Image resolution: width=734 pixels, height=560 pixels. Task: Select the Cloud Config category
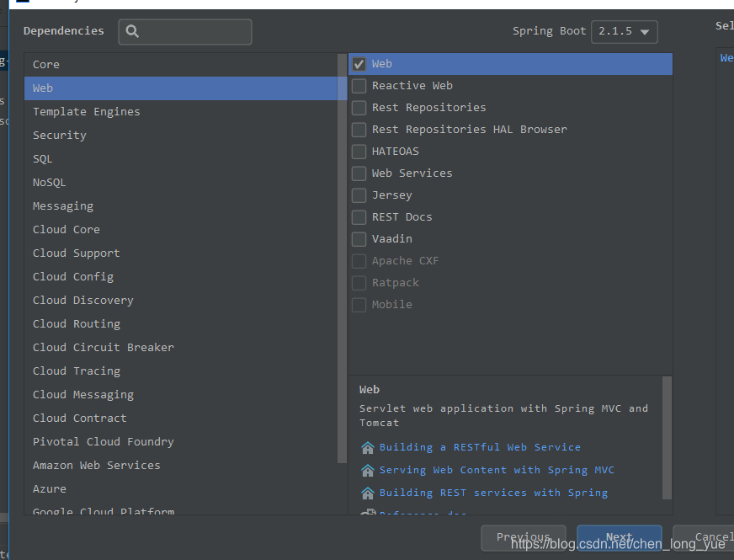point(182,277)
